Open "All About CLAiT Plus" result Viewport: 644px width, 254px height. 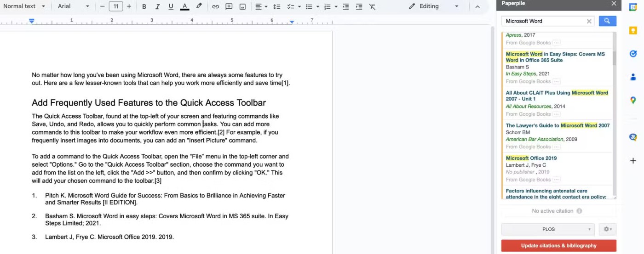pyautogui.click(x=557, y=96)
